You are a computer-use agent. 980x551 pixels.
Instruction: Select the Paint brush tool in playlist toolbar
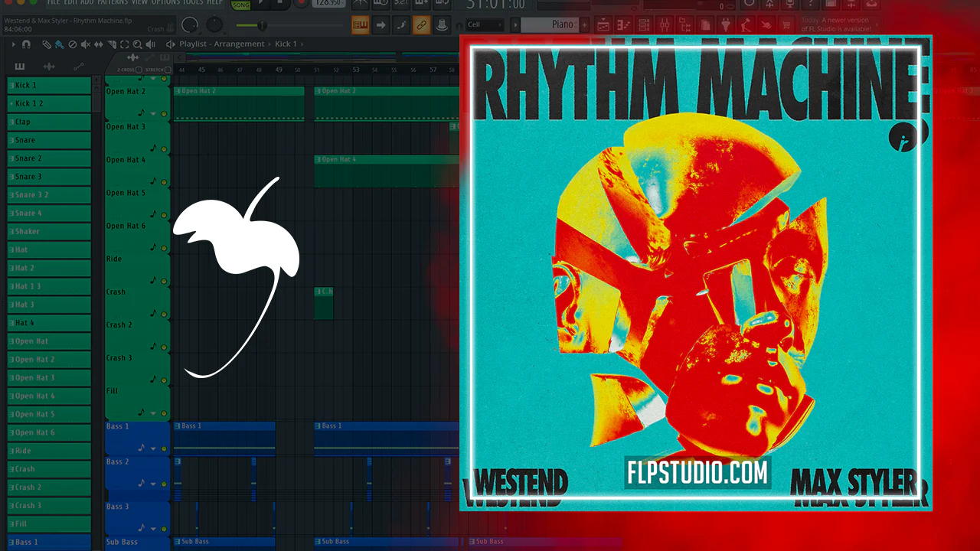pos(59,44)
